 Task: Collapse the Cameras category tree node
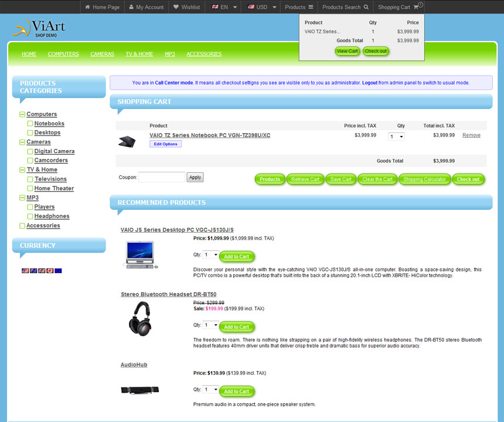tap(22, 142)
